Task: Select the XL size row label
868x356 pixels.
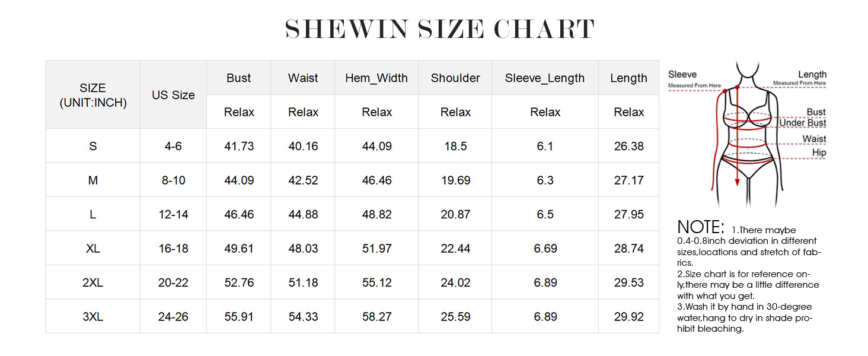Action: pyautogui.click(x=93, y=249)
